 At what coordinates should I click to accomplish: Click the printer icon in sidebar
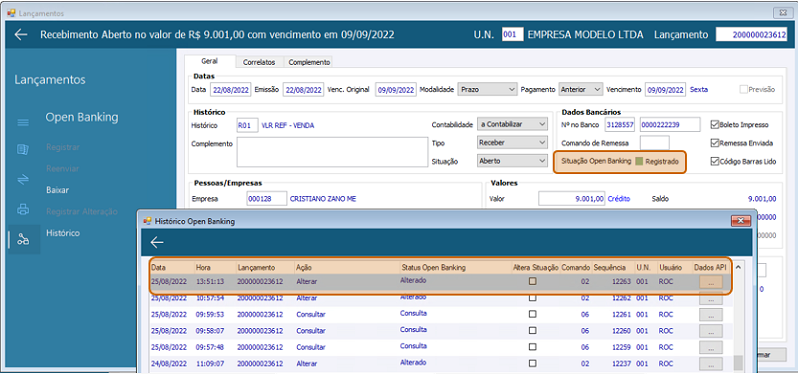click(x=23, y=209)
